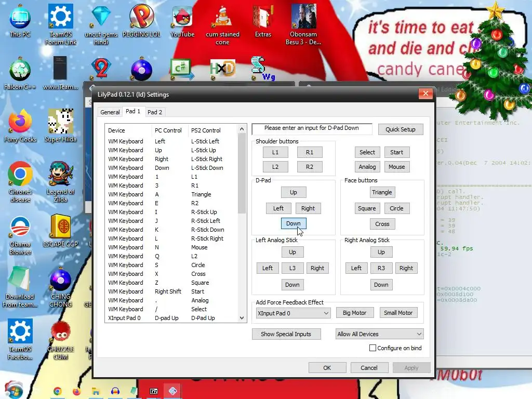
Task: Sort by the PC Control column header
Action: tap(169, 130)
